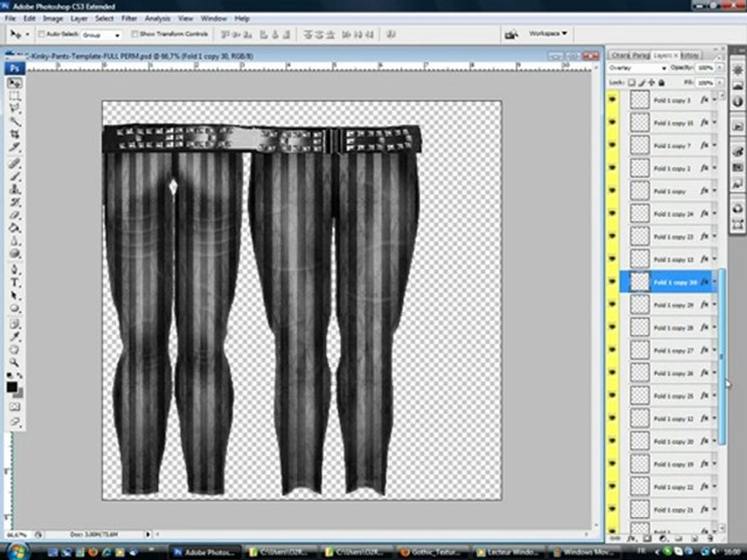Hide the Fold 1 copy 7 layer
747x560 pixels.
point(612,145)
